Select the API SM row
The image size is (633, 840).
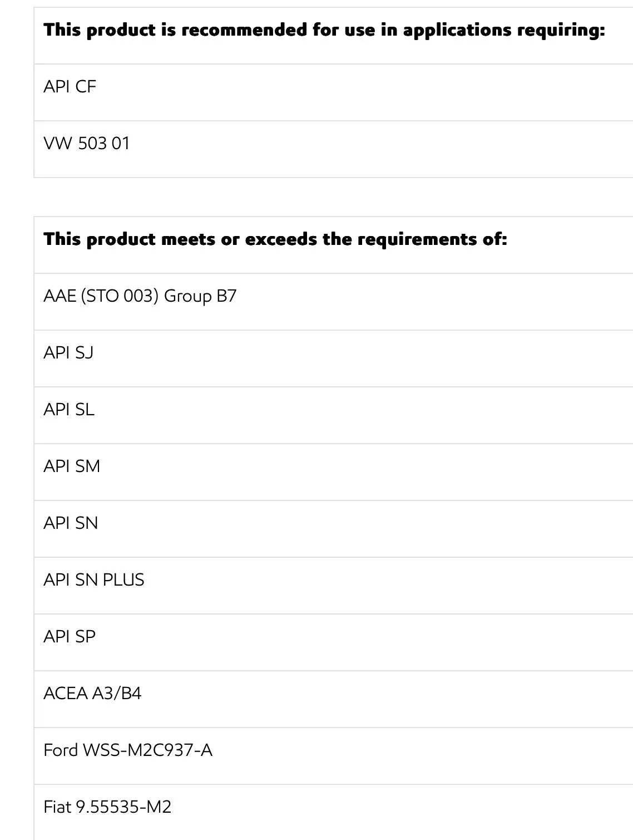tap(72, 466)
